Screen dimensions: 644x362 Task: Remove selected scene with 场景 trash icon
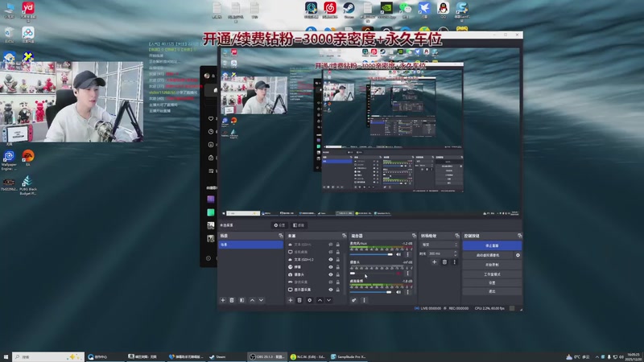pyautogui.click(x=232, y=300)
